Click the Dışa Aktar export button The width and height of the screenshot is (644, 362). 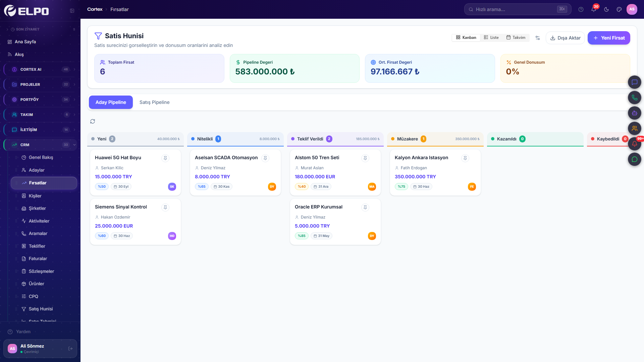(x=565, y=38)
